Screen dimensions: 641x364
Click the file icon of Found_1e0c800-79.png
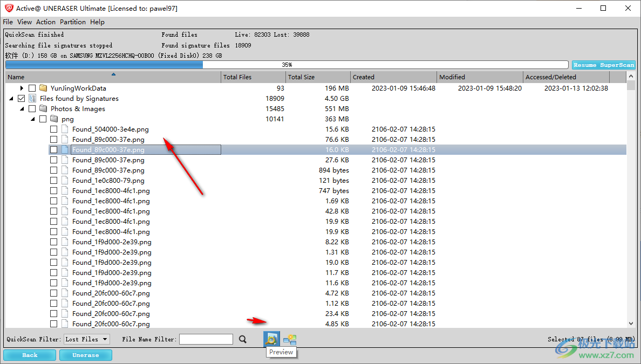[x=65, y=180]
